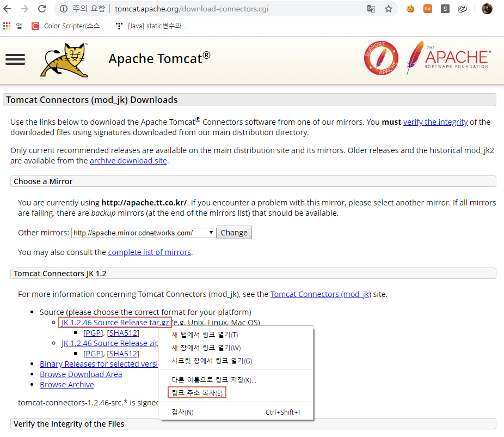The width and height of the screenshot is (504, 437).
Task: Download JK 1.2.46 Source Release zip
Action: pos(109,343)
